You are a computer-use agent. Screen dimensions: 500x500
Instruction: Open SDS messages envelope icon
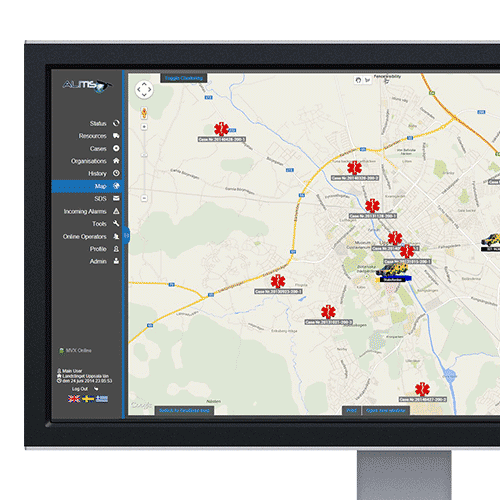[116, 198]
